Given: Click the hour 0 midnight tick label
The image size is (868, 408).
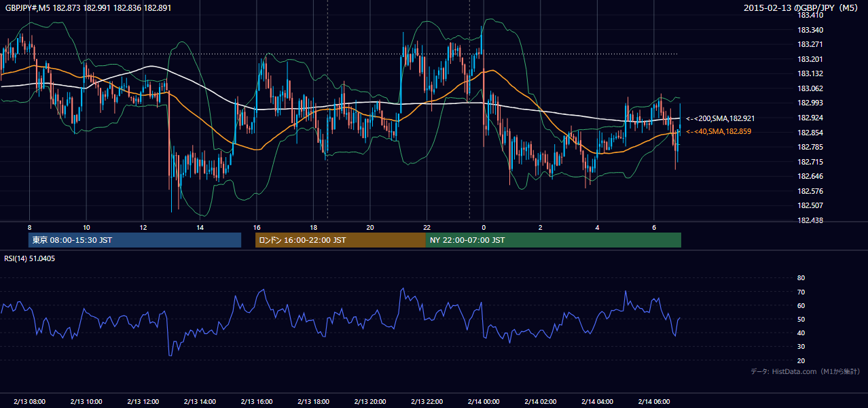Looking at the screenshot, I should (484, 227).
